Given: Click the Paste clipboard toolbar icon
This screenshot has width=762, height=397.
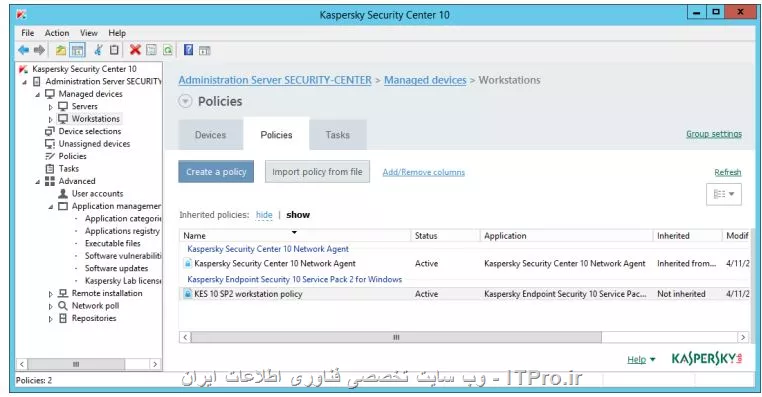Looking at the screenshot, I should tap(114, 50).
